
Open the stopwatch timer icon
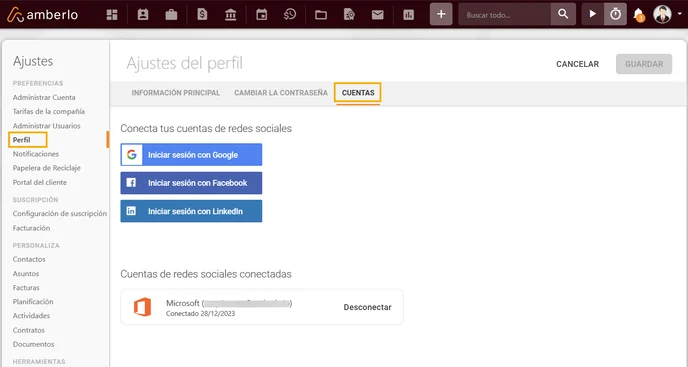click(615, 14)
